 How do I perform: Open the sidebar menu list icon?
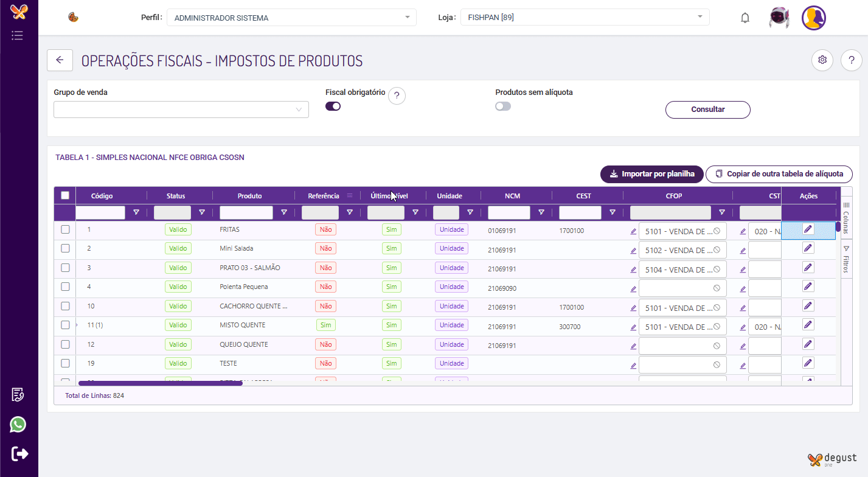click(x=18, y=35)
